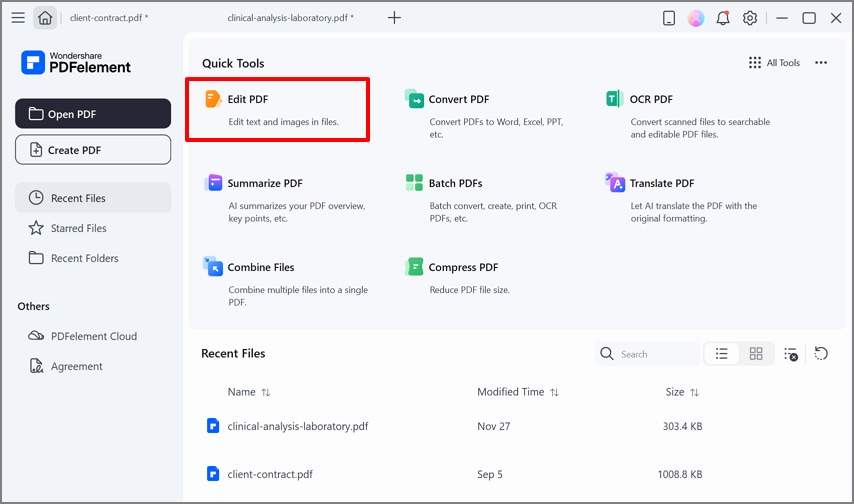Go to the Home tab icon
The width and height of the screenshot is (854, 504).
(45, 18)
